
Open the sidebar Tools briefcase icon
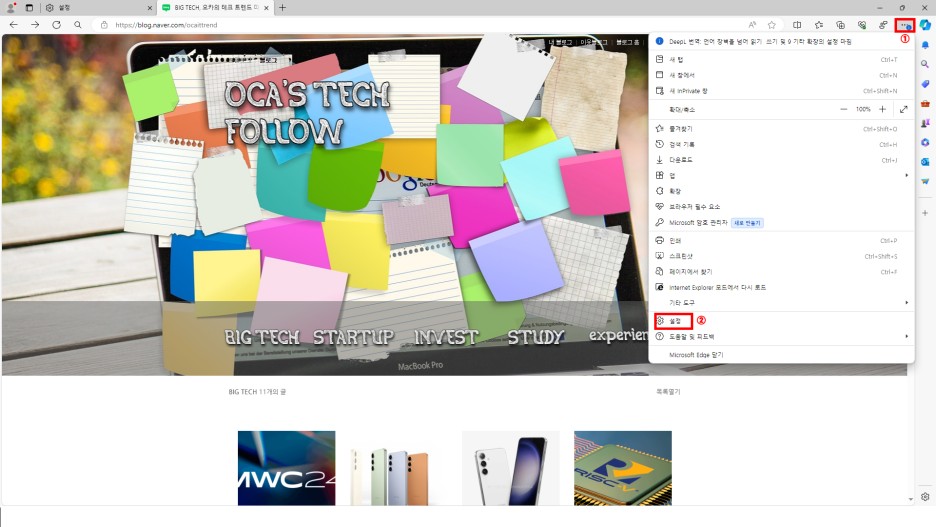925,103
